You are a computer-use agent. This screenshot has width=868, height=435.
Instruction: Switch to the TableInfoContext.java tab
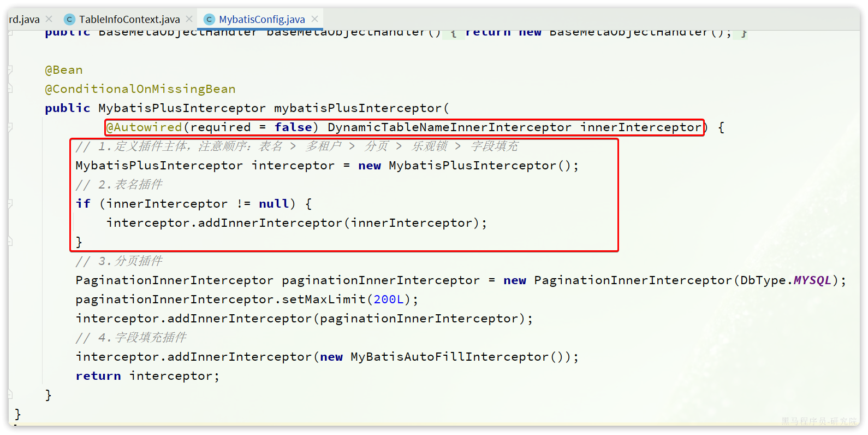[129, 19]
